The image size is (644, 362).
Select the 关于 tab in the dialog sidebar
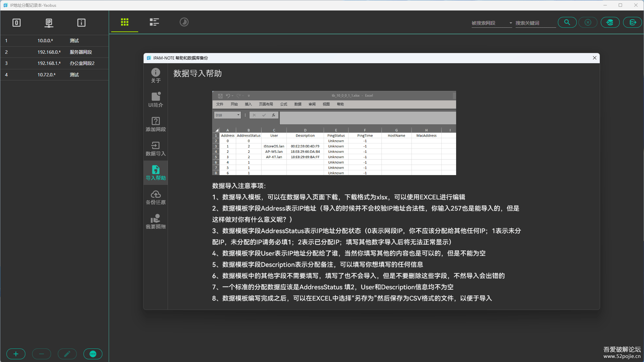click(155, 75)
